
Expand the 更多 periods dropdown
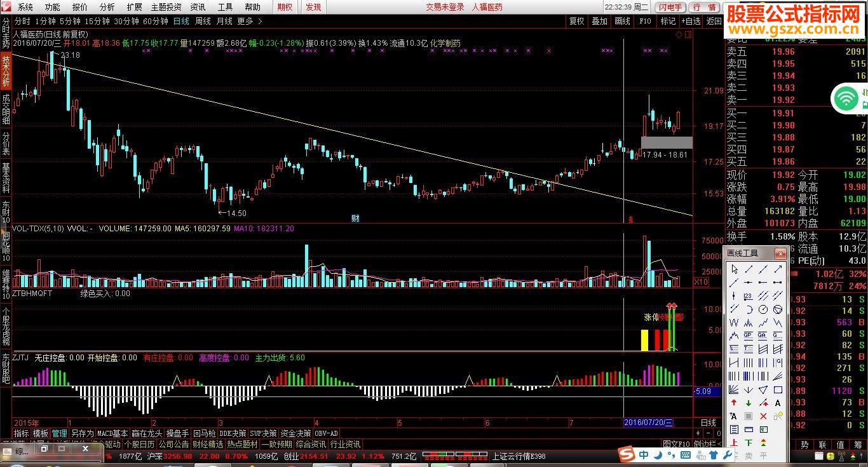[x=248, y=21]
